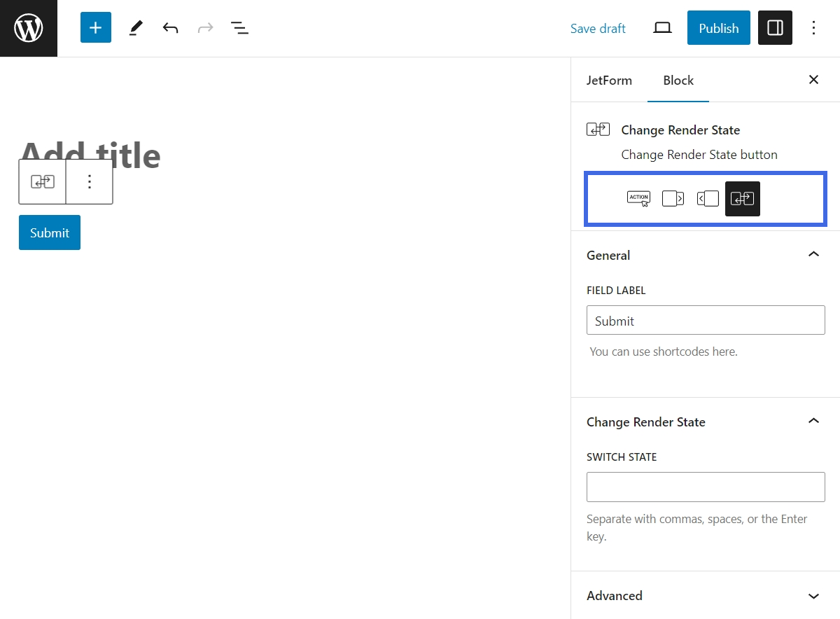Toggle the settings sidebar panel icon
Image resolution: width=840 pixels, height=619 pixels.
(x=775, y=27)
